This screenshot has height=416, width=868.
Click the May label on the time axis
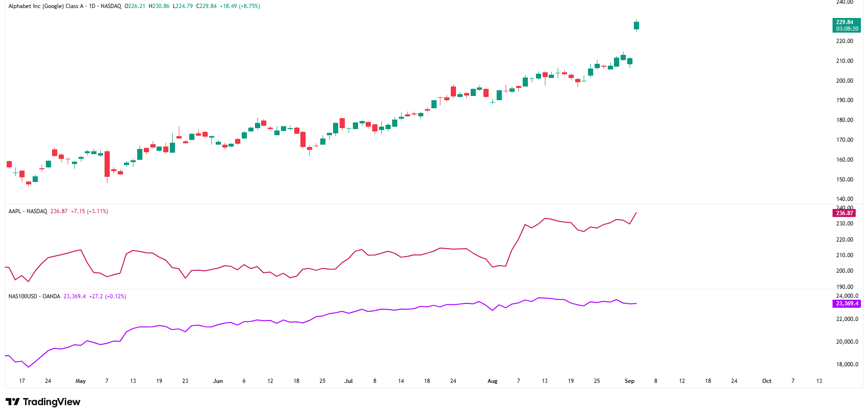click(80, 381)
